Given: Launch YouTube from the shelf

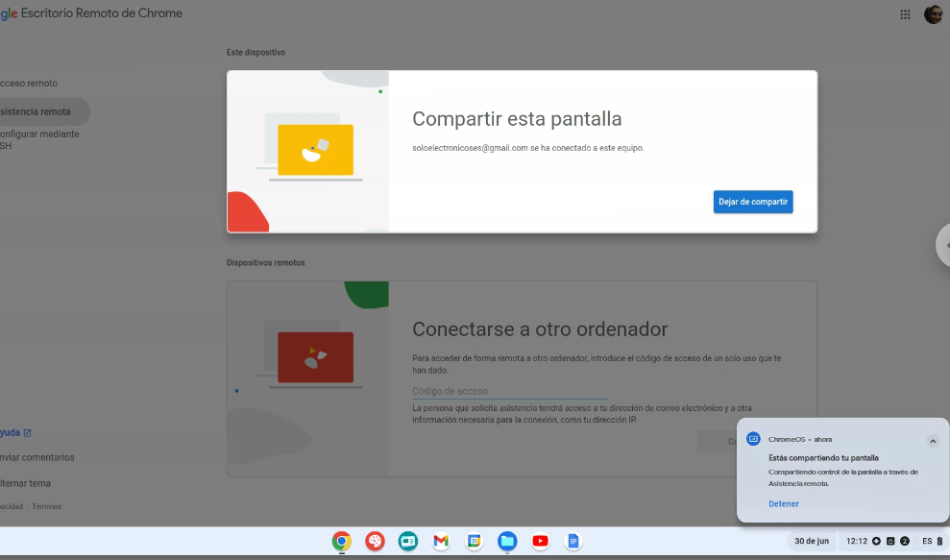Looking at the screenshot, I should click(x=540, y=542).
